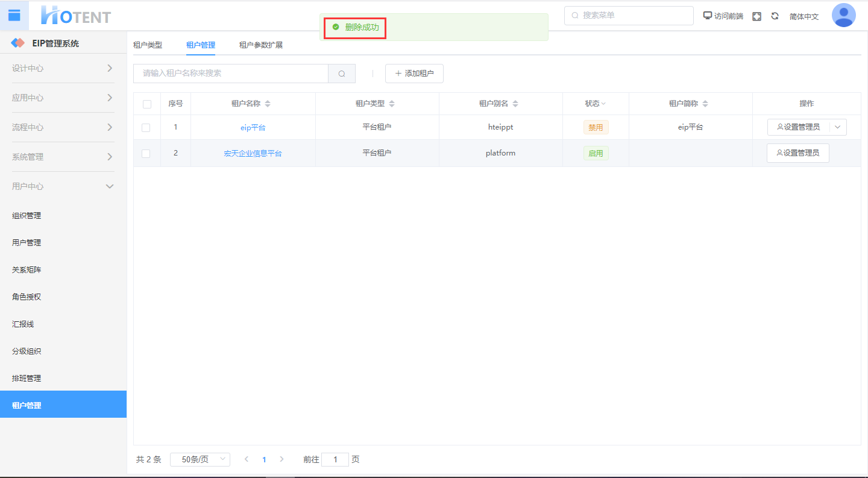
Task: Open dropdown arrow beside 设置管理员 for eip平台
Action: coord(837,127)
